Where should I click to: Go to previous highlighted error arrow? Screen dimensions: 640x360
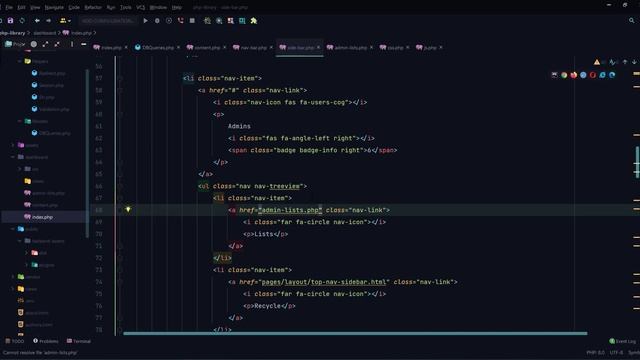coord(625,62)
